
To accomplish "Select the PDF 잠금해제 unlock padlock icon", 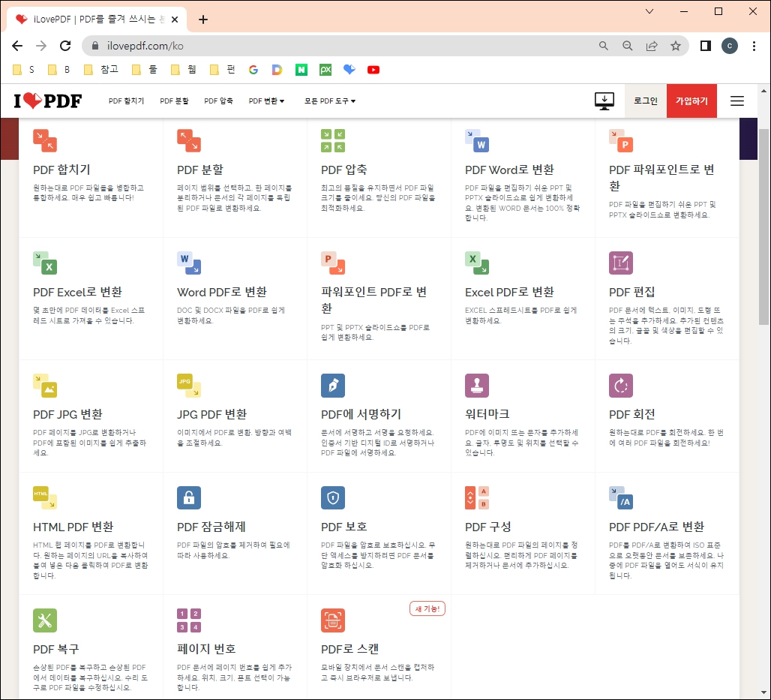I will click(189, 497).
